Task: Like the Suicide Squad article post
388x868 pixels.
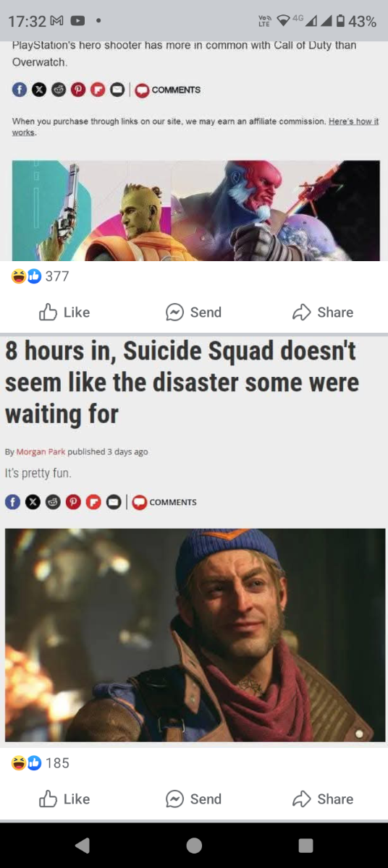Action: [x=64, y=799]
